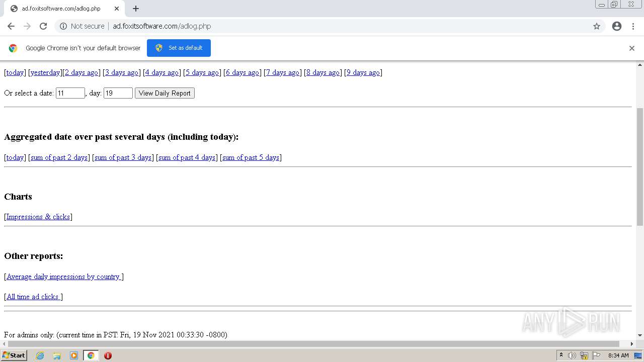This screenshot has height=362, width=644.
Task: Show hidden system tray icons
Action: click(561, 355)
